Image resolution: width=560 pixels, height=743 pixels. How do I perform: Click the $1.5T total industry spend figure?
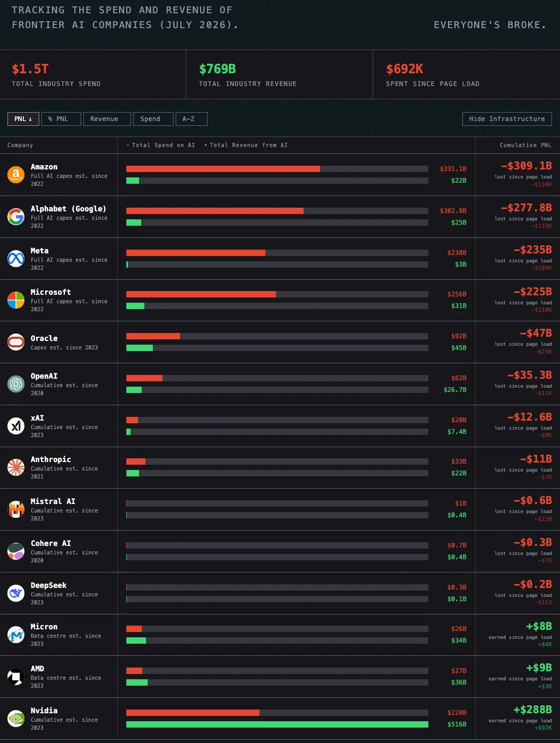pos(30,69)
